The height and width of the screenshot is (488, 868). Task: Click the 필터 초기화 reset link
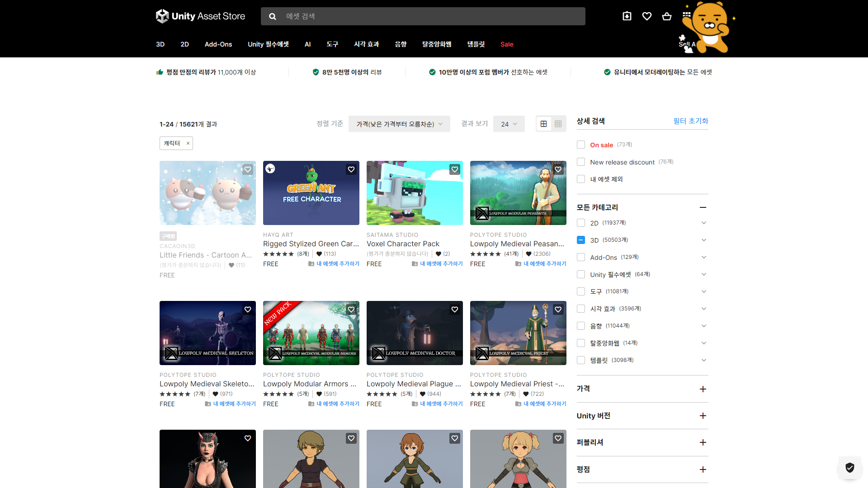pos(690,121)
